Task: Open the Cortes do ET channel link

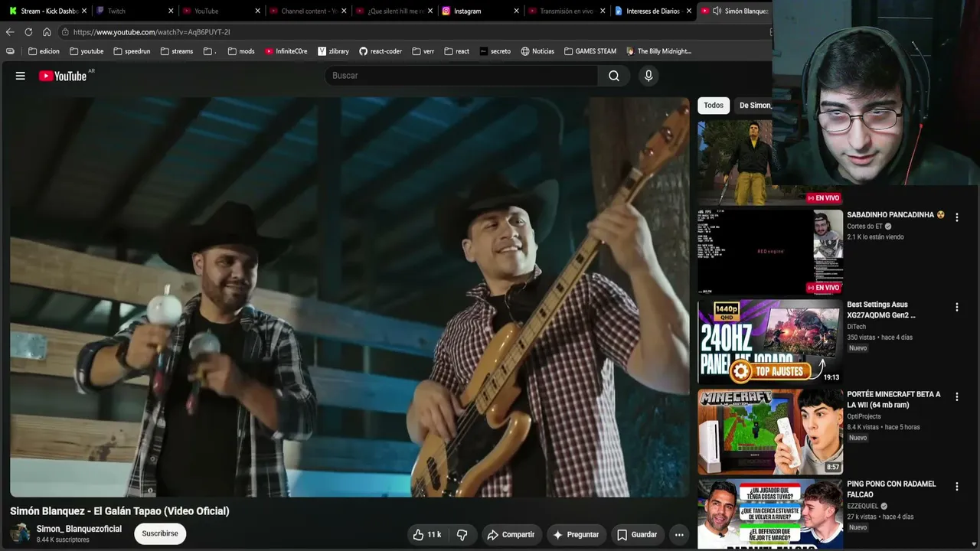Action: tap(864, 227)
